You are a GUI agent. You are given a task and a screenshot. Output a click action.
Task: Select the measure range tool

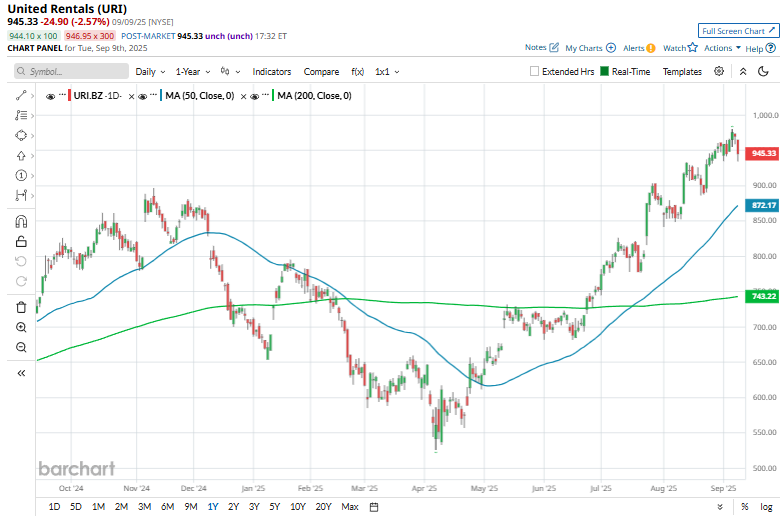coord(21,196)
